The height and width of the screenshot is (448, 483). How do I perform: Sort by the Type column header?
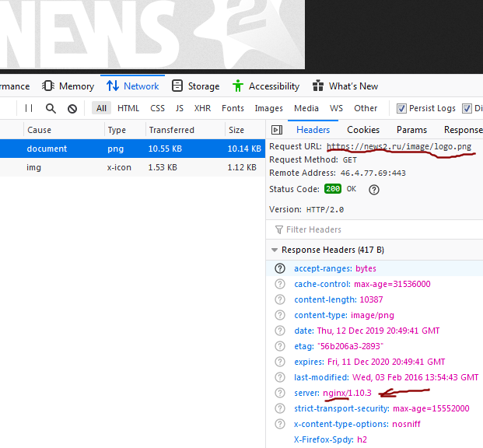pos(125,130)
